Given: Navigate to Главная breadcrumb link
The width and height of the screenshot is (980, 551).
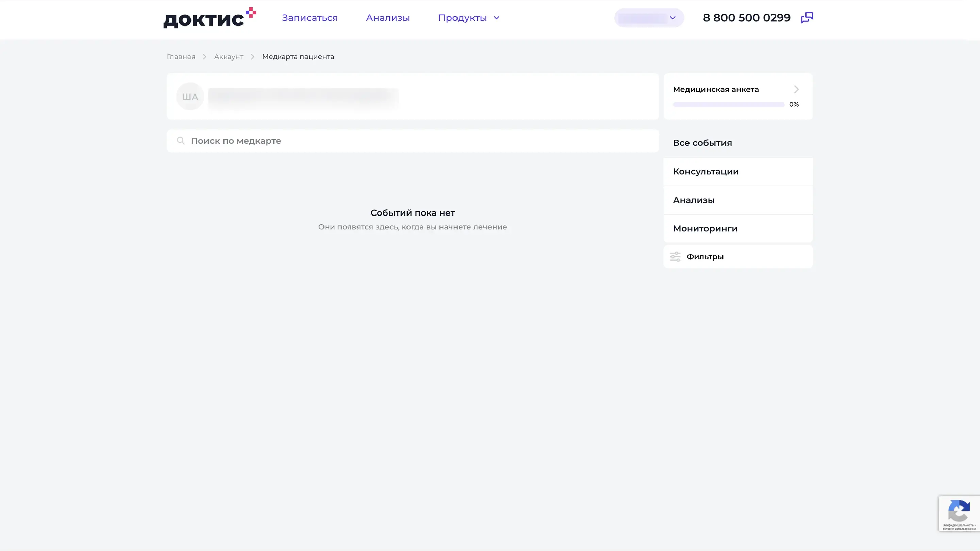Looking at the screenshot, I should coord(181,57).
